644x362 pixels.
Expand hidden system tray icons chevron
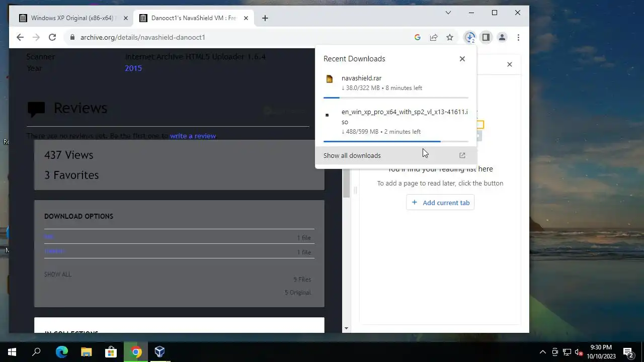click(x=542, y=352)
